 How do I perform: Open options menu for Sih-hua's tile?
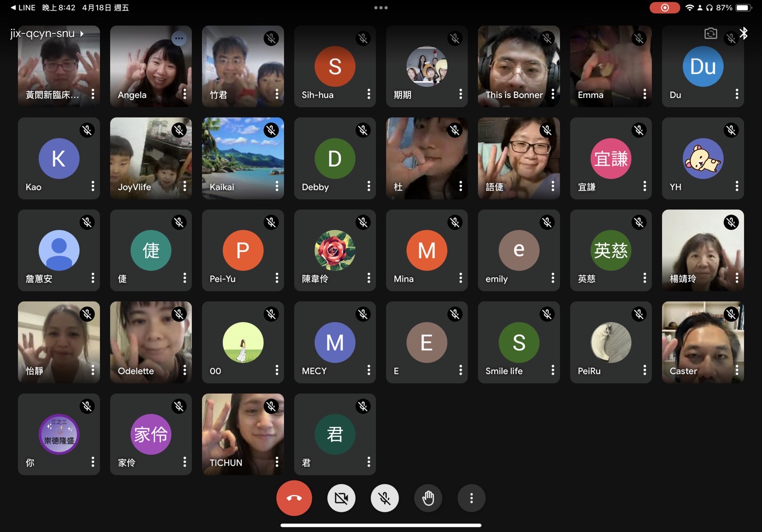click(369, 94)
